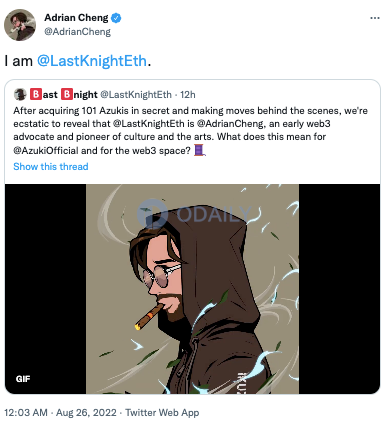The width and height of the screenshot is (389, 429).
Task: Open the @AzukiOfficial mention
Action: click(x=46, y=151)
